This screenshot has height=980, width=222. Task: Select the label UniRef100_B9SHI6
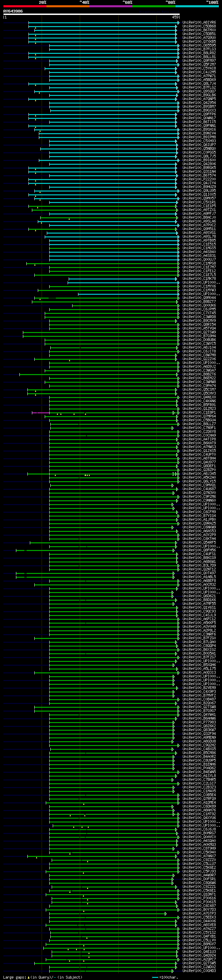click(199, 130)
